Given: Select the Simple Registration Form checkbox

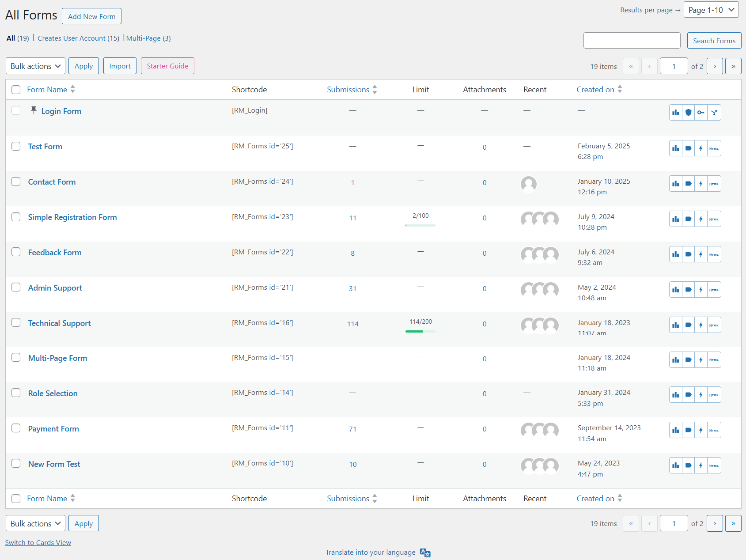Looking at the screenshot, I should coord(16,217).
